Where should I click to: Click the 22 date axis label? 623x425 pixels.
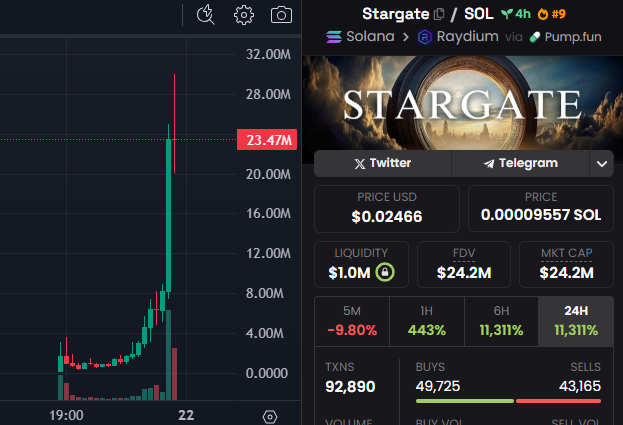(x=186, y=415)
